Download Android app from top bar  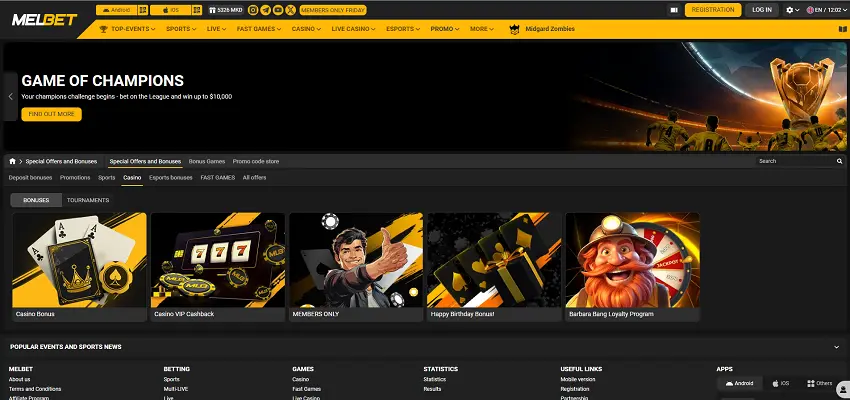click(117, 10)
